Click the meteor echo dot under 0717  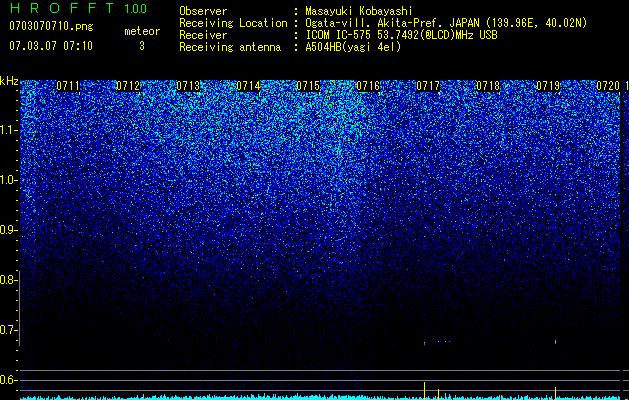point(424,343)
